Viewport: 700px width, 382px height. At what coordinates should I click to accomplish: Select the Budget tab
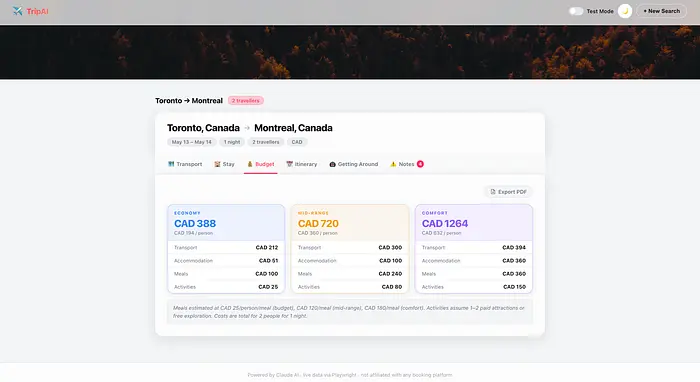pyautogui.click(x=261, y=164)
